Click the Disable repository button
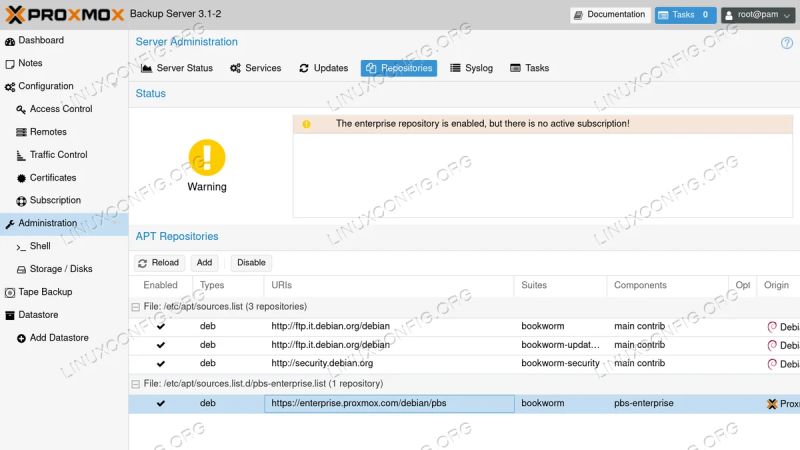Screen dimensions: 800x450 251,263
